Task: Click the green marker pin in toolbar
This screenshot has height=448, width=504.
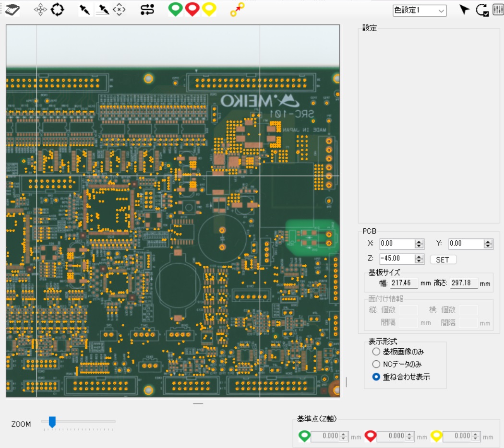Action: [176, 10]
